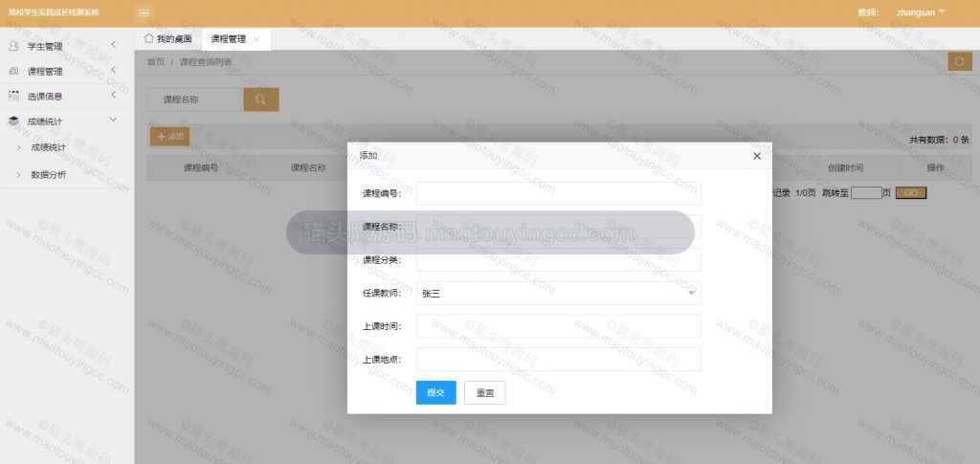Click the 添加 add button
The height and width of the screenshot is (464, 980).
coord(169,137)
